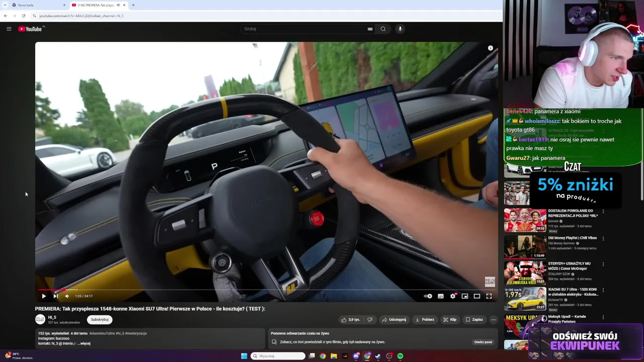Open the three-dot more actions menu below the video
The image size is (644, 362).
pyautogui.click(x=494, y=319)
